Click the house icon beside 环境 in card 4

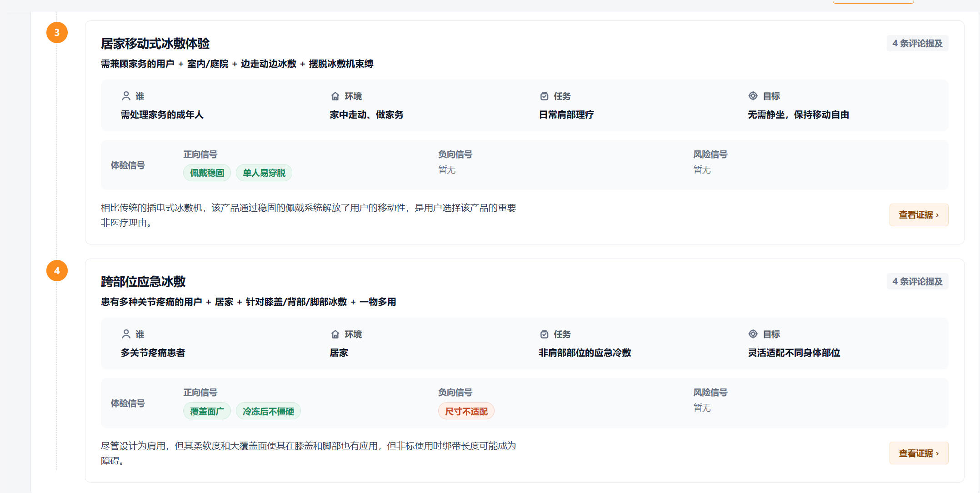pos(335,334)
